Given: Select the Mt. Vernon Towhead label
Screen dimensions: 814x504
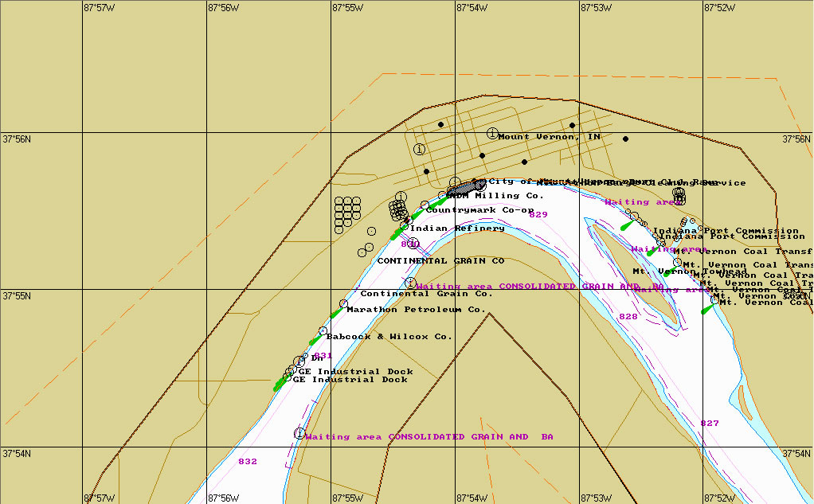Looking at the screenshot, I should 690,272.
